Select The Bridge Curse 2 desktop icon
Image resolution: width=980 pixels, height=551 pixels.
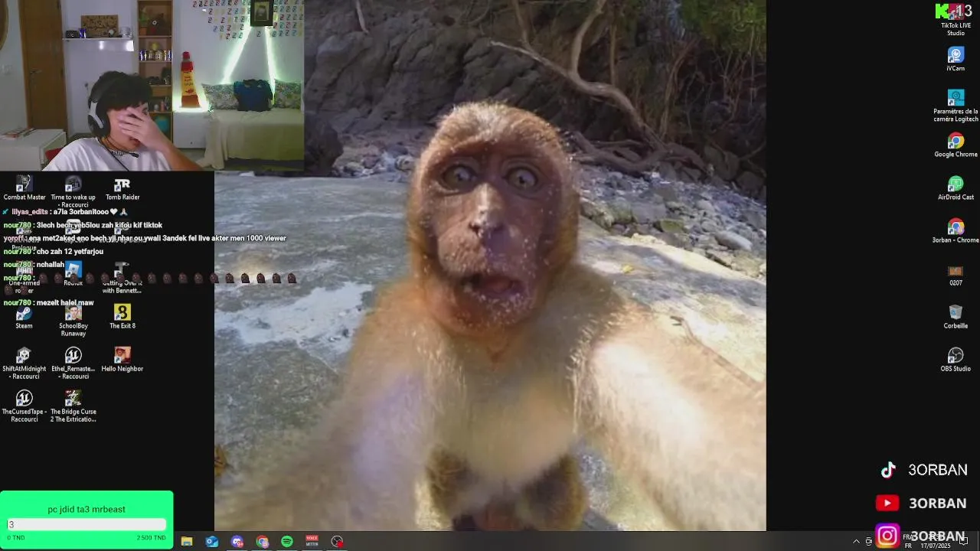coord(73,406)
